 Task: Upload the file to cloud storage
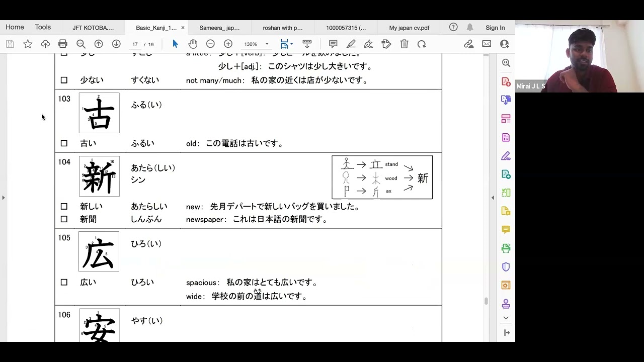tap(45, 44)
